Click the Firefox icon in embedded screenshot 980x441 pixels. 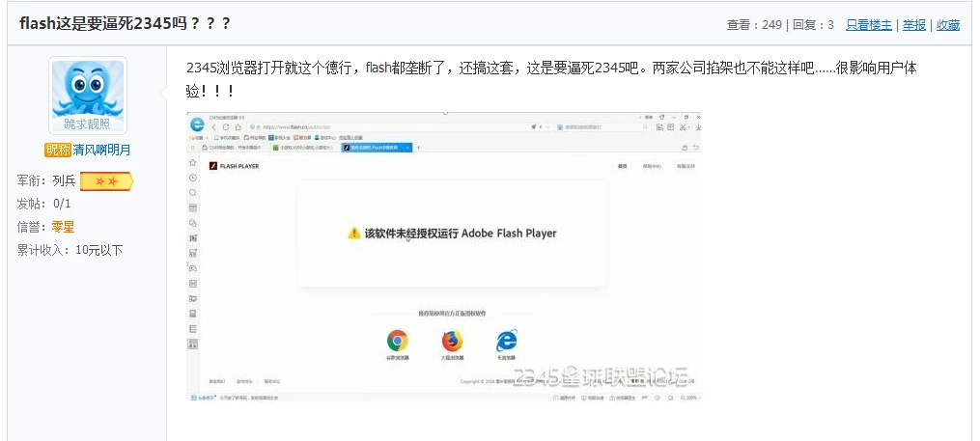click(x=452, y=341)
